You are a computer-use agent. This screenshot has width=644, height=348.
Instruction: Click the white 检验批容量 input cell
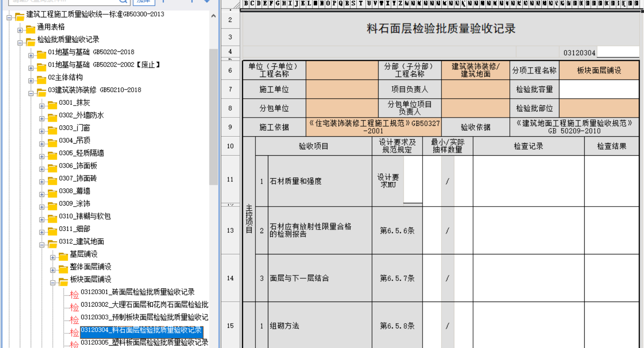(599, 89)
